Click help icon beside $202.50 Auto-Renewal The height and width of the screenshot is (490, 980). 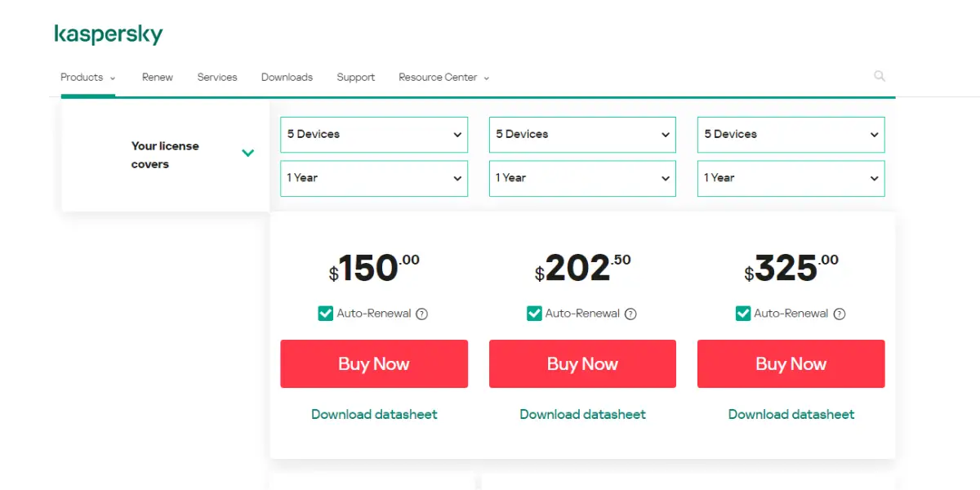[x=630, y=314]
